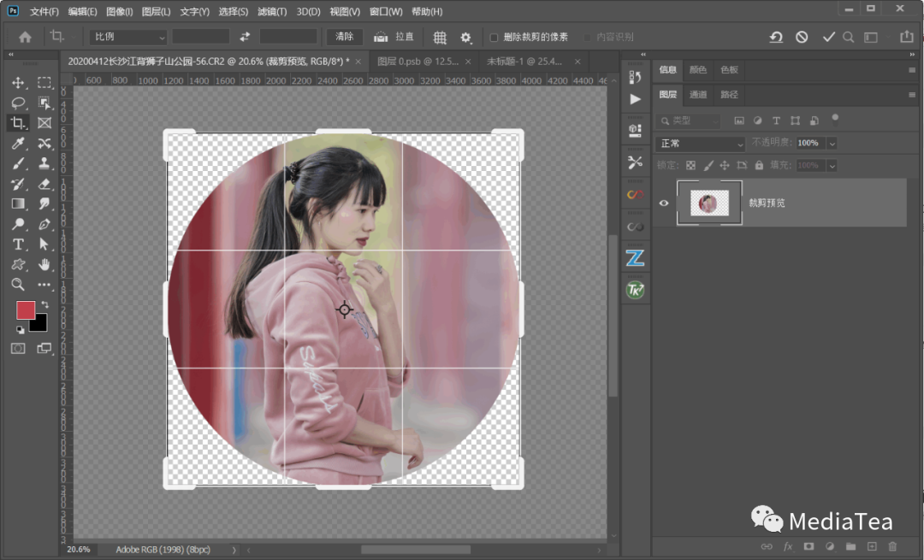The image size is (924, 560).
Task: Select the Object Selection tool
Action: 44,103
